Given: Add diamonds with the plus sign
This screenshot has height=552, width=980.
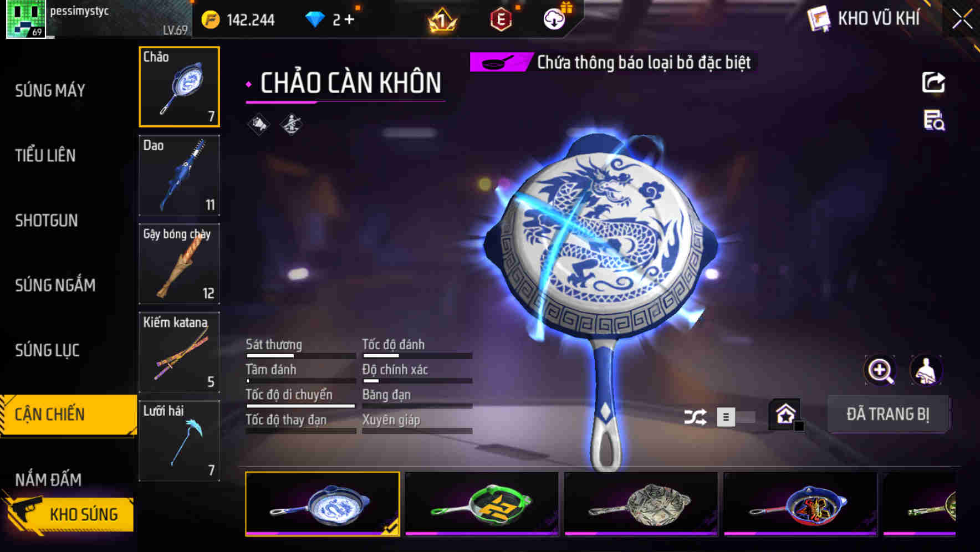Looking at the screenshot, I should 349,19.
